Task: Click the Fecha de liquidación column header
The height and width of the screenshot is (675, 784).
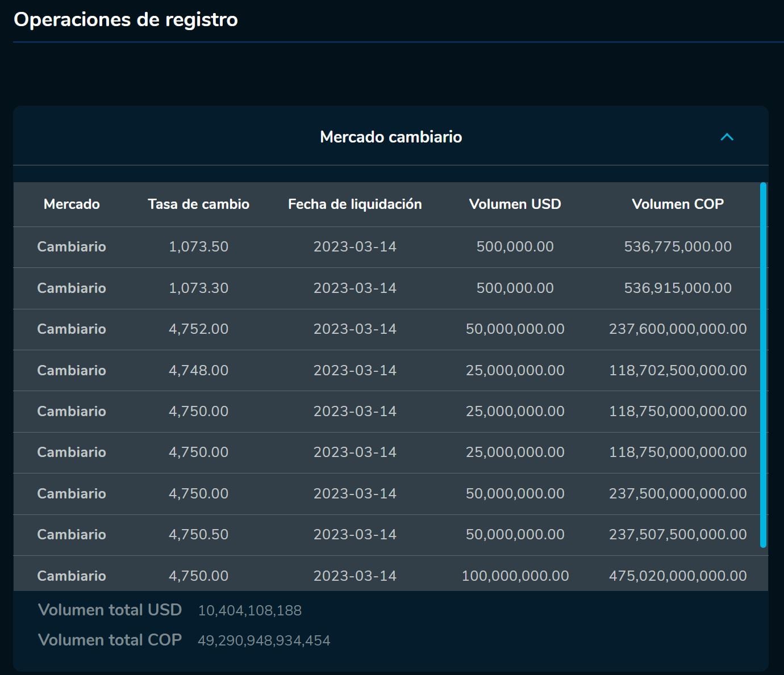Action: 355,204
